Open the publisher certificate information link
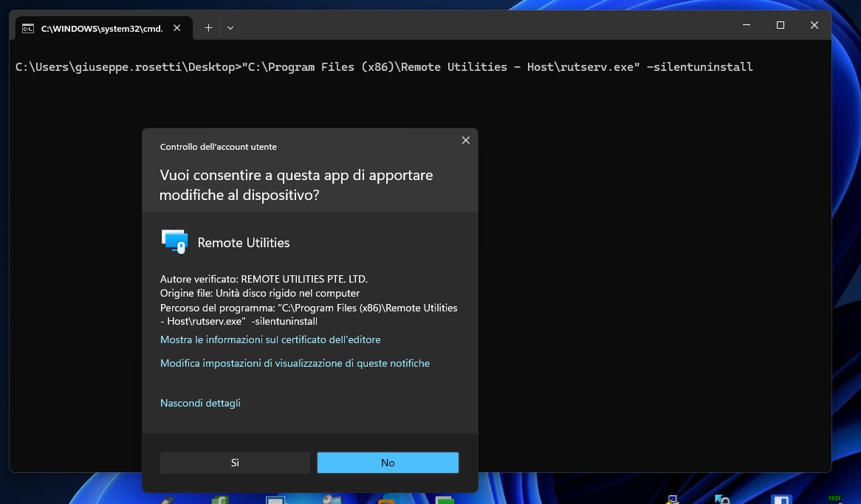 point(270,339)
